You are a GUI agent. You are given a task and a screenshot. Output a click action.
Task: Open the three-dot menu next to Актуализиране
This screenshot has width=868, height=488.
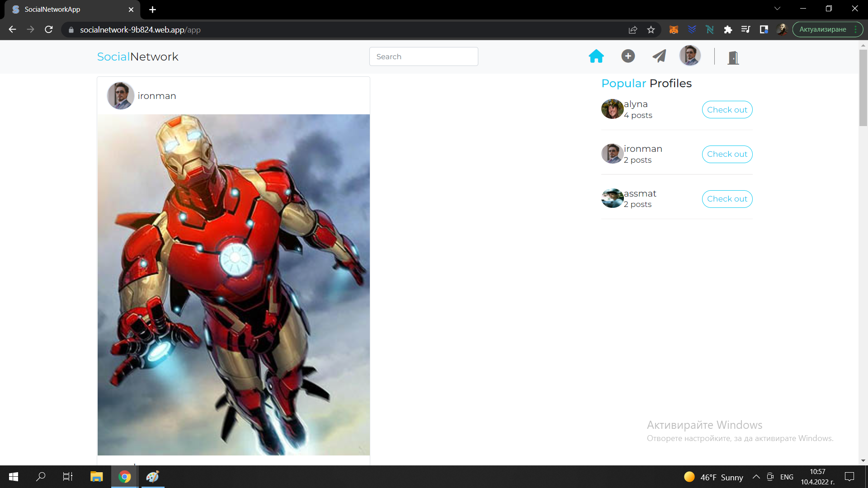tap(856, 29)
